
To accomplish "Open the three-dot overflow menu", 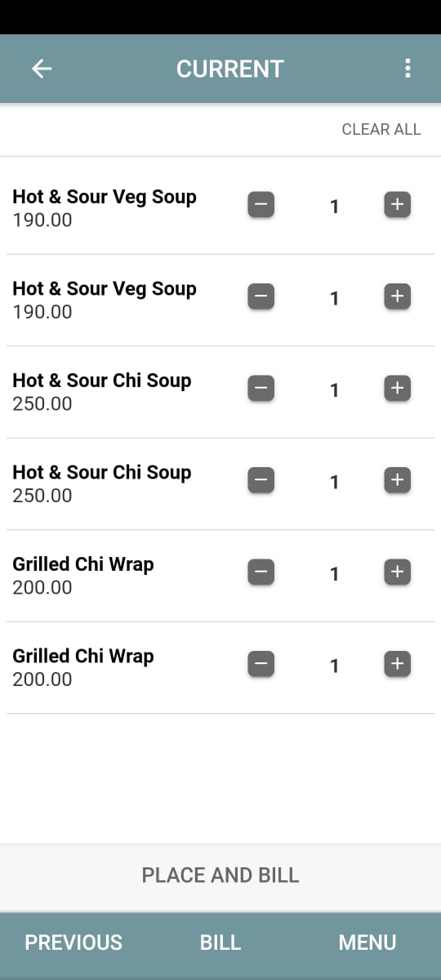I will pos(408,69).
